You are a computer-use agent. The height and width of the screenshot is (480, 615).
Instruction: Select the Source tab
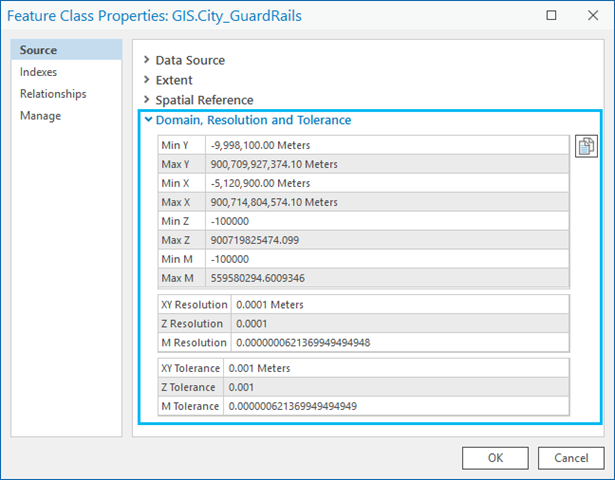[38, 50]
